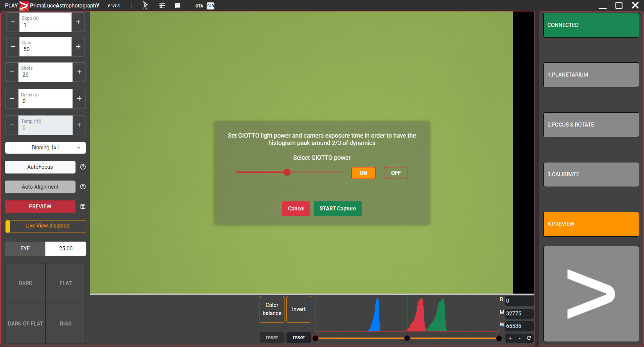
Task: Click the telescope icon in top toolbar
Action: (145, 6)
